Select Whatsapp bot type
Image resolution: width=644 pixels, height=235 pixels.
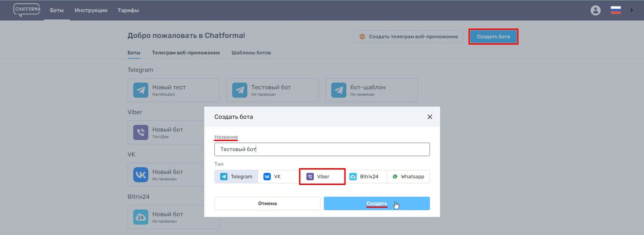point(408,177)
